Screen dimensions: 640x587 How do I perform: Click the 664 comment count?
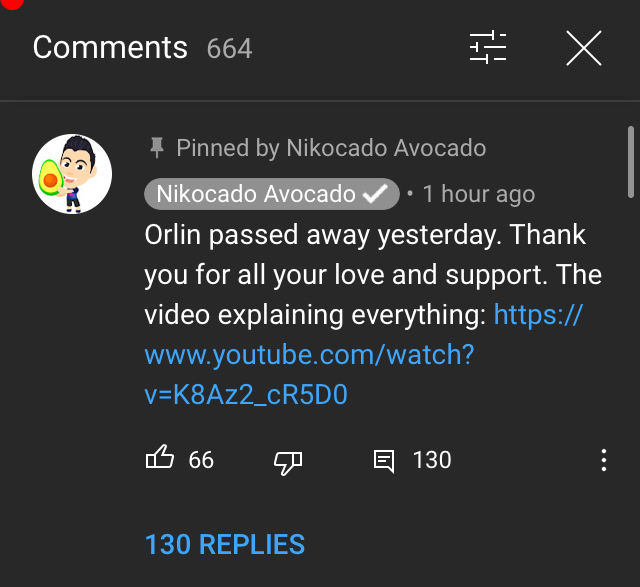229,49
